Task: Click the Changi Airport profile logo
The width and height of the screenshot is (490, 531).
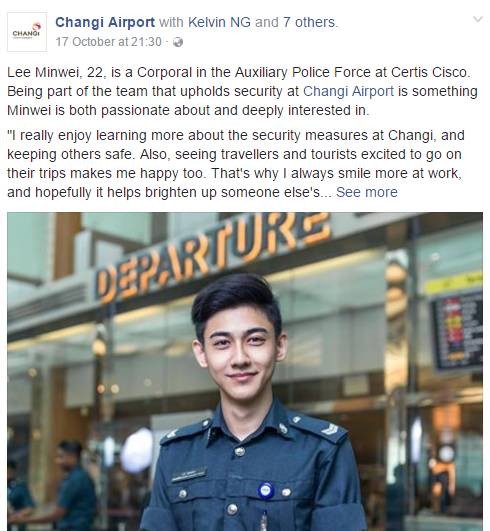Action: (x=27, y=32)
